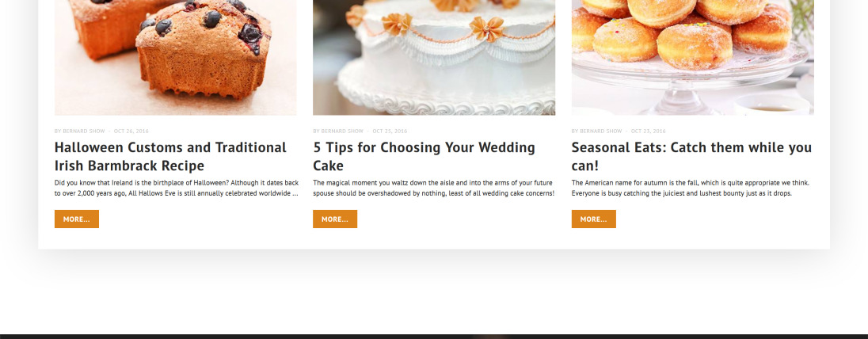Viewport: 868px width, 339px height.
Task: Click the excerpt about Ireland birthplace of Halloween
Action: 177,188
